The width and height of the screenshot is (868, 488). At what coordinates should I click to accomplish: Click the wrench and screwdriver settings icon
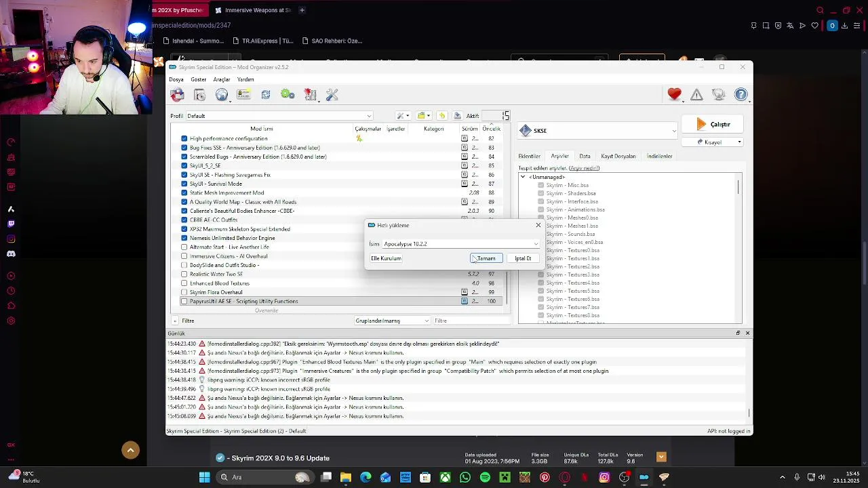point(332,95)
